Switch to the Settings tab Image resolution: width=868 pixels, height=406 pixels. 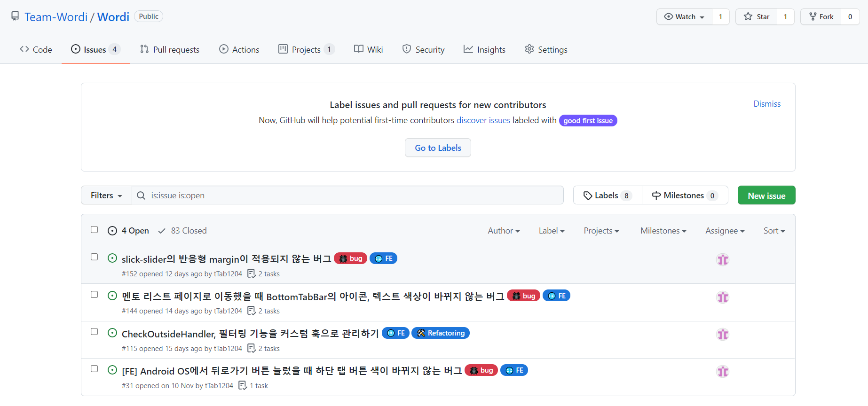546,49
